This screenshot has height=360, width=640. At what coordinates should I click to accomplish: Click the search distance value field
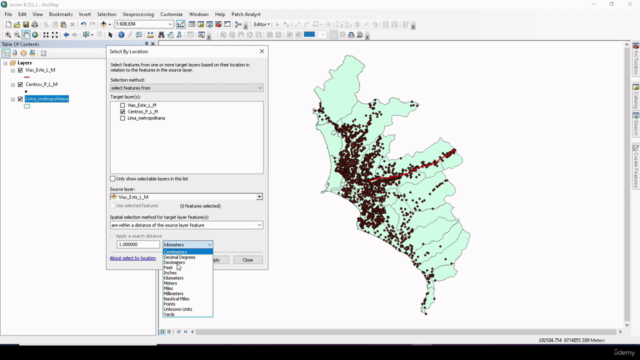tap(138, 244)
